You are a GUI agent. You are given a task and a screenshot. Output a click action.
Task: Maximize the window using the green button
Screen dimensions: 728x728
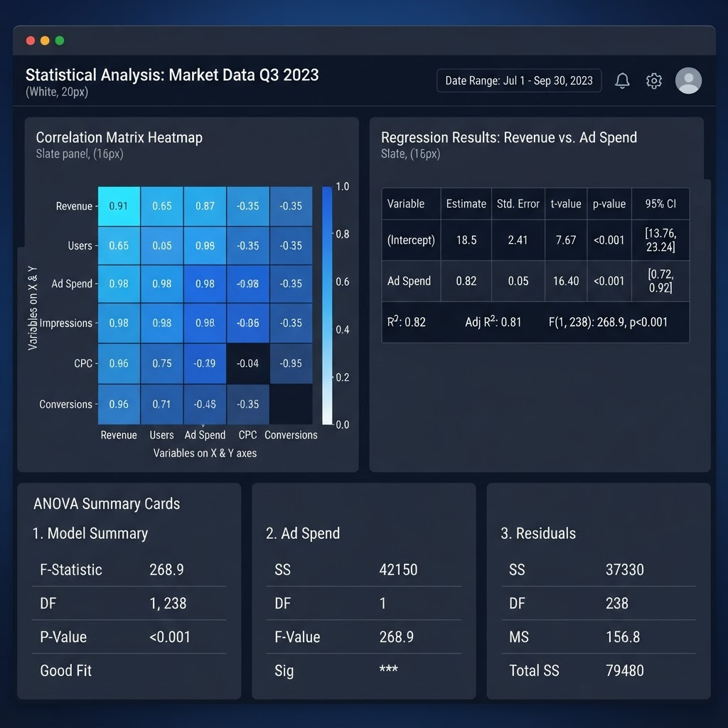(x=60, y=41)
